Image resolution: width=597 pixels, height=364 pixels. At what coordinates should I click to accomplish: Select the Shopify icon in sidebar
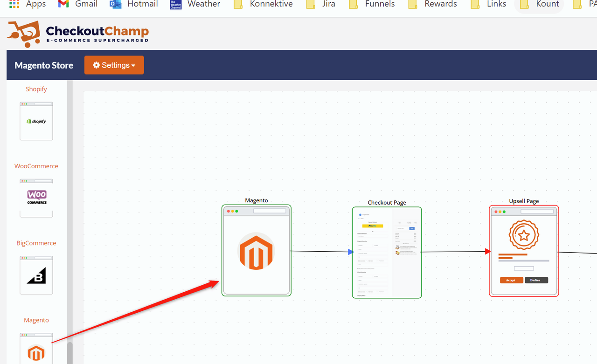click(x=36, y=121)
